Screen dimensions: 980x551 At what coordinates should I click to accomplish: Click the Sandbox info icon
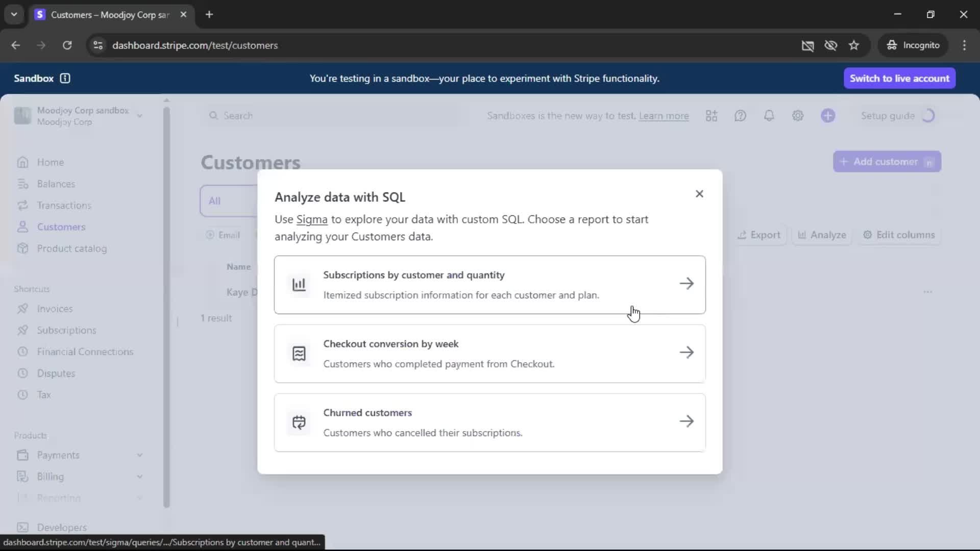[65, 78]
